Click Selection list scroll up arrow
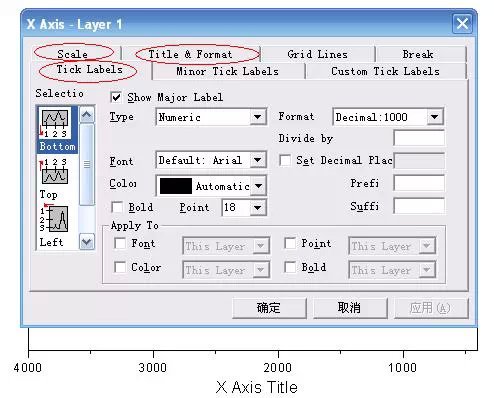 [87, 115]
